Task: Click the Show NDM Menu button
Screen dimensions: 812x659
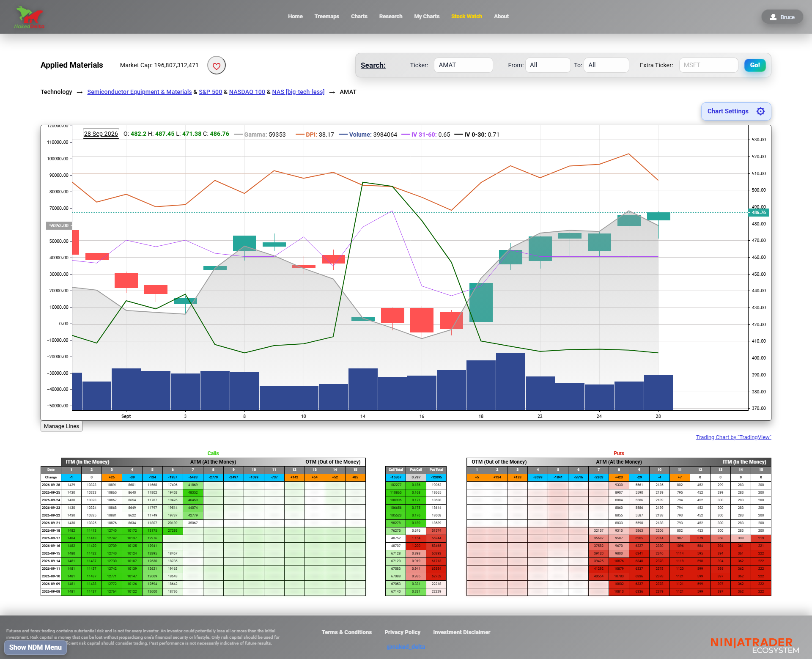Action: pyautogui.click(x=36, y=647)
